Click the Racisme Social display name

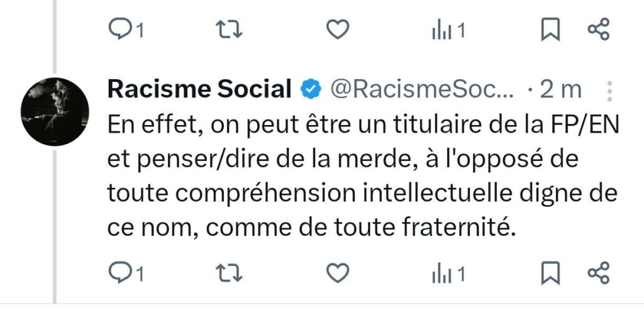tap(199, 90)
